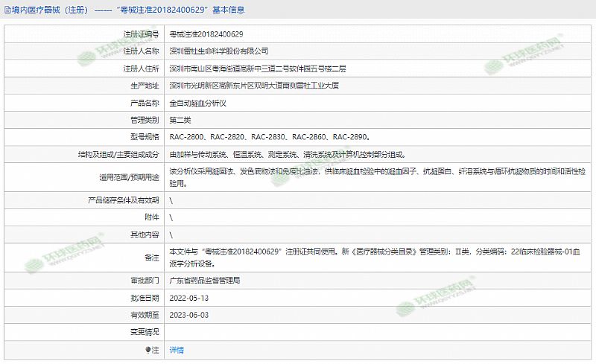Click the 注册证编号 row label
The image size is (596, 364).
coord(141,34)
